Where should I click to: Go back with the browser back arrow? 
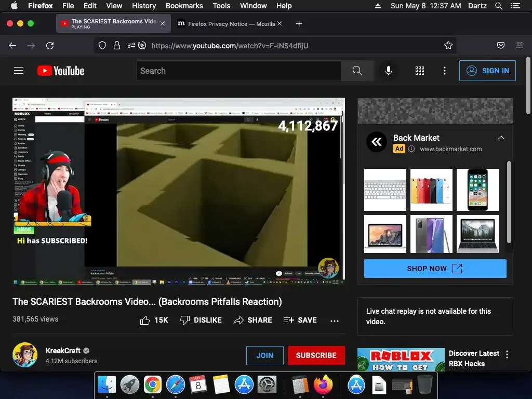tap(12, 46)
